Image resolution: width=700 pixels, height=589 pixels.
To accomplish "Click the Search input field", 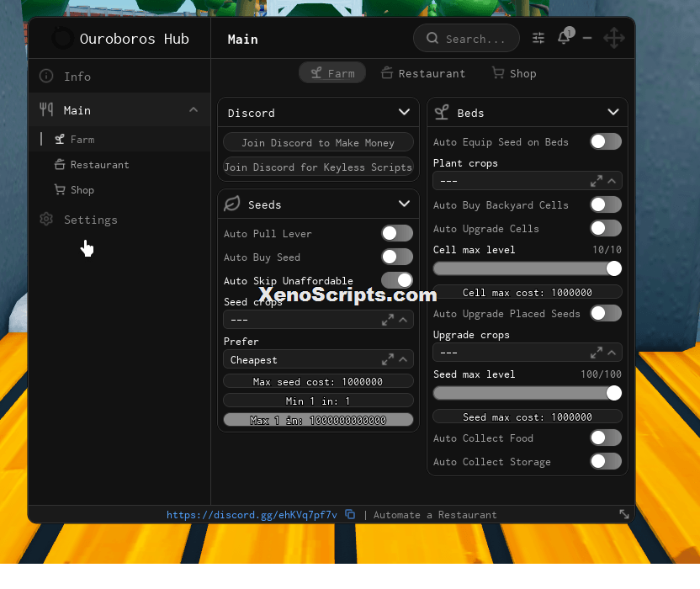I will 466,38.
